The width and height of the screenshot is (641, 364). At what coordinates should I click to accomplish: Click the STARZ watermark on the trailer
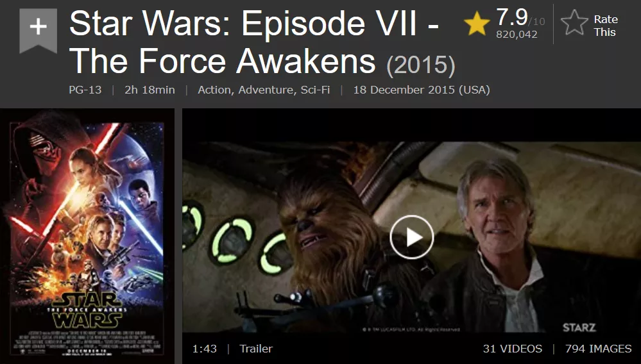click(x=579, y=327)
